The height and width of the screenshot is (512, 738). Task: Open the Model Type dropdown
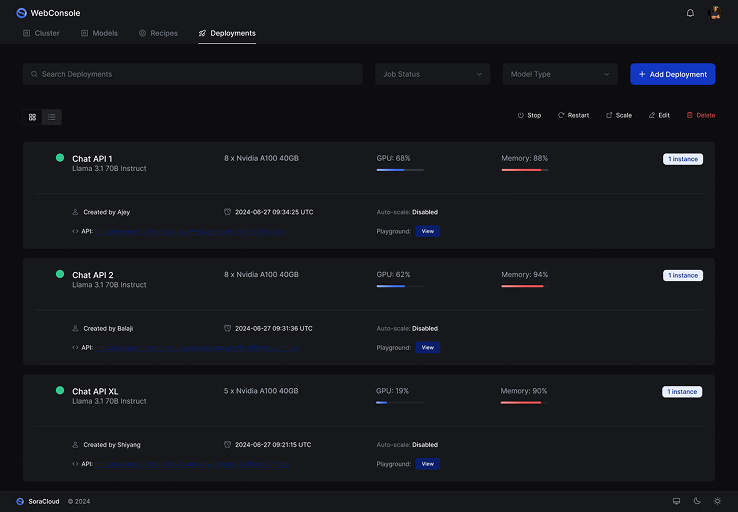point(560,74)
